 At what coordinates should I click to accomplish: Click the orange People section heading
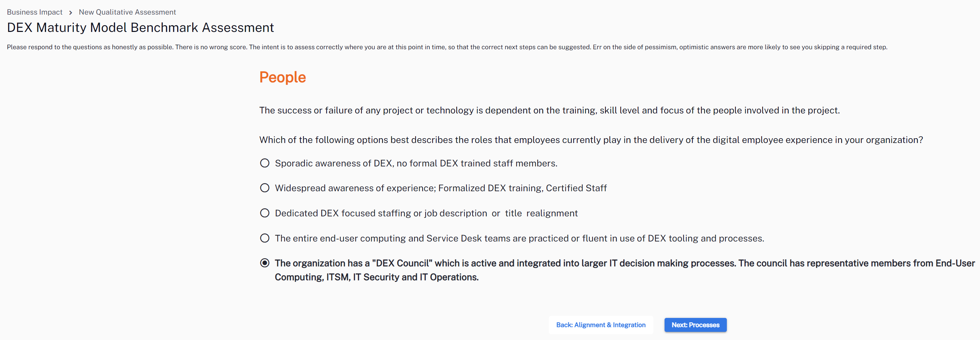[282, 77]
